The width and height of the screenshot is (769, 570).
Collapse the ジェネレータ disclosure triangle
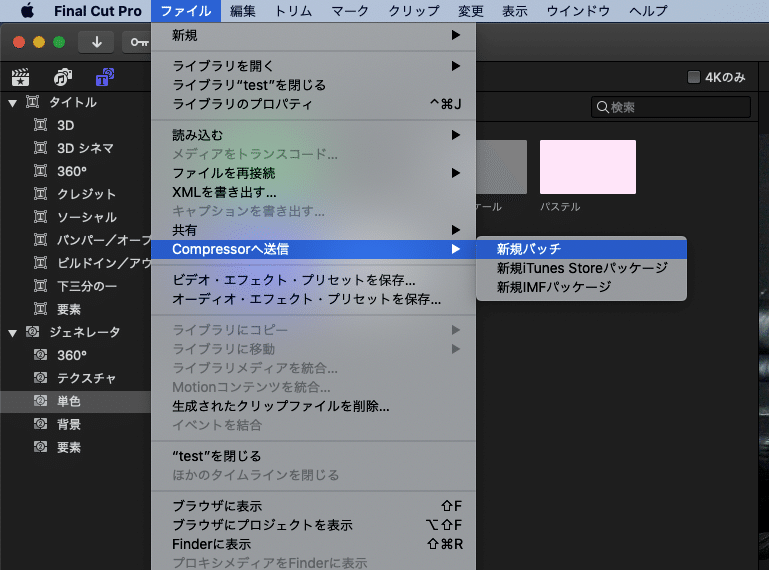13,333
